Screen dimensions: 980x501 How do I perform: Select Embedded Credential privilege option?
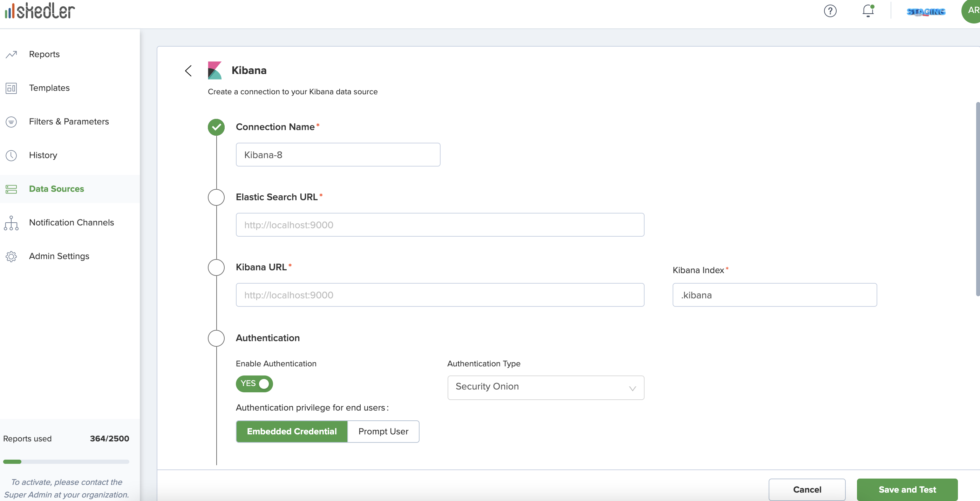tap(292, 431)
